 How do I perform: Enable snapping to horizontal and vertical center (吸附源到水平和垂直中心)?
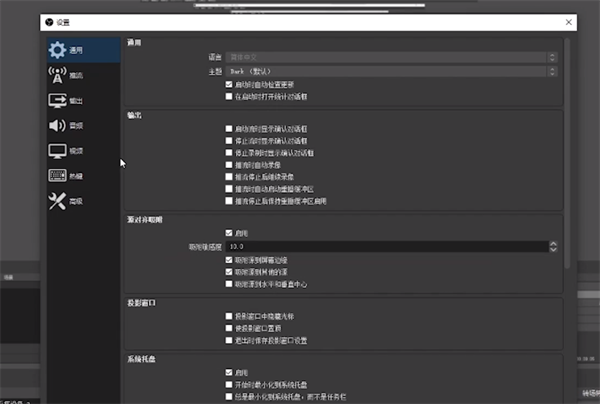click(x=229, y=284)
